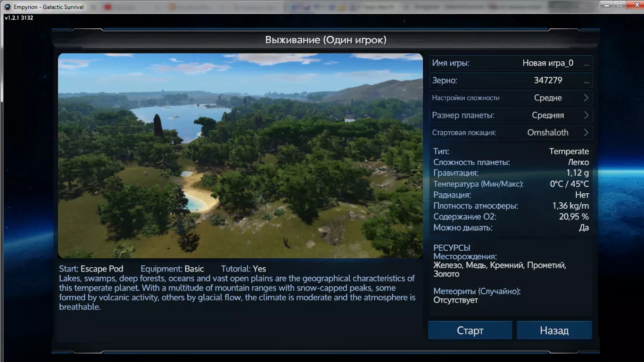The image size is (644, 362).
Task: Click the Гравитация: label
Action: click(456, 173)
